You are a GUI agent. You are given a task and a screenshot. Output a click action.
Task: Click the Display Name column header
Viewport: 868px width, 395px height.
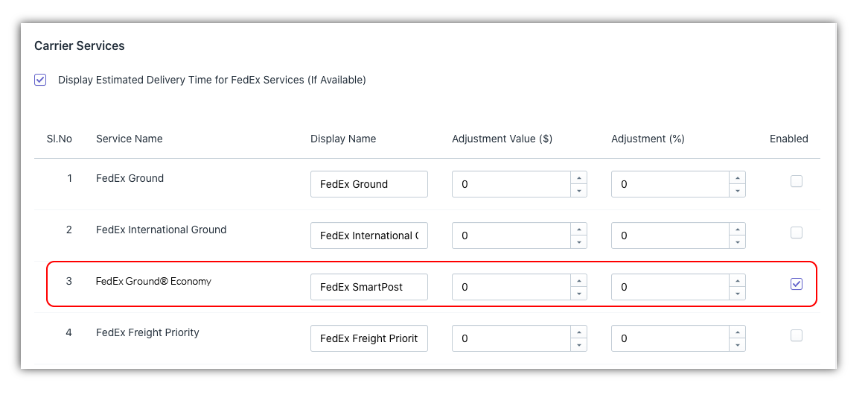(x=343, y=139)
